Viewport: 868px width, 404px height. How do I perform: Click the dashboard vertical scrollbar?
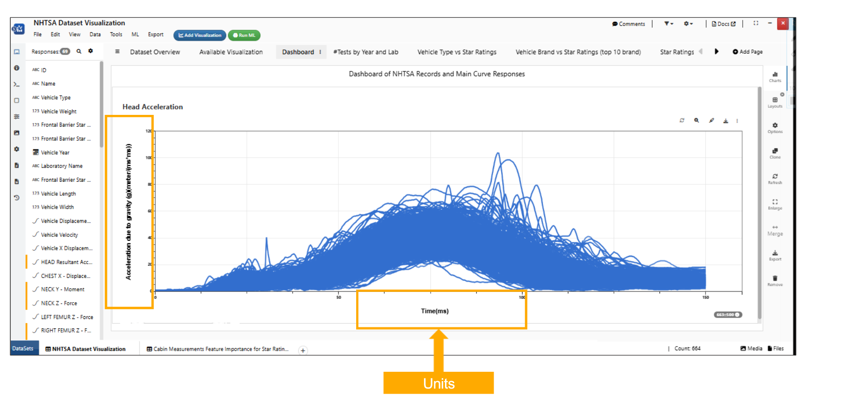pyautogui.click(x=760, y=203)
